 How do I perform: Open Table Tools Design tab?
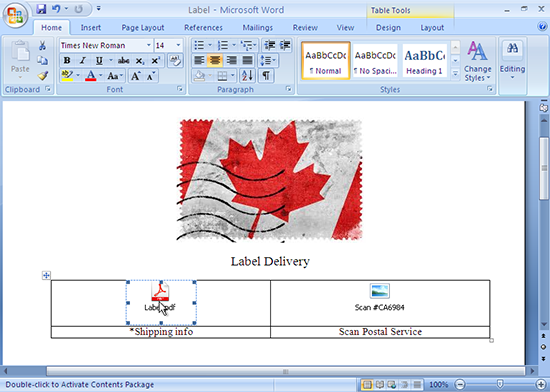pos(388,27)
